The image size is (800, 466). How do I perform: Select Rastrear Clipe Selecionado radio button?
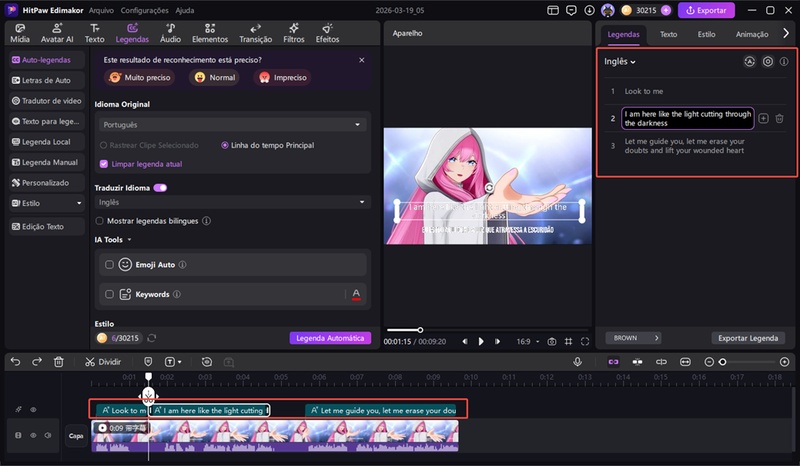[x=104, y=145]
